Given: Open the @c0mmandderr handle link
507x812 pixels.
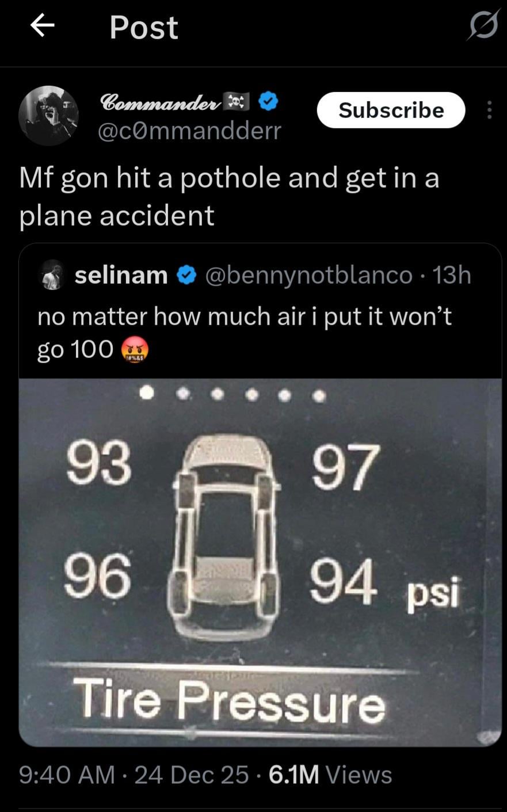Looking at the screenshot, I should click(x=190, y=131).
